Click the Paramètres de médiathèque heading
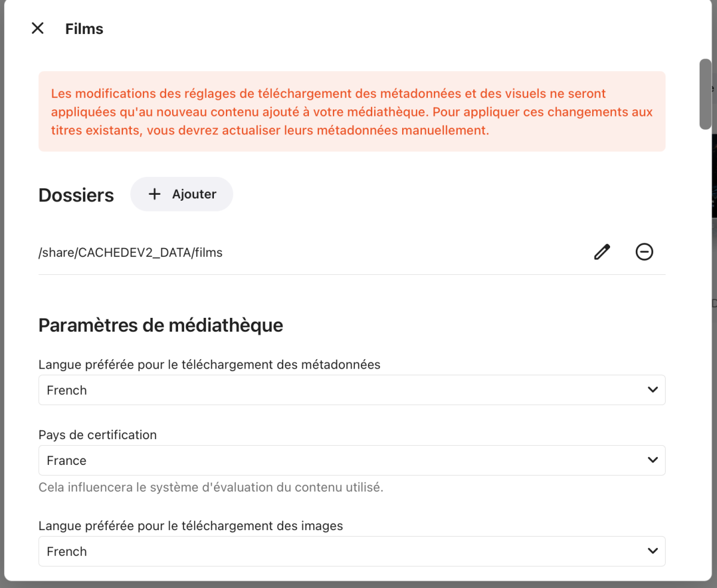The height and width of the screenshot is (588, 717). (x=161, y=325)
